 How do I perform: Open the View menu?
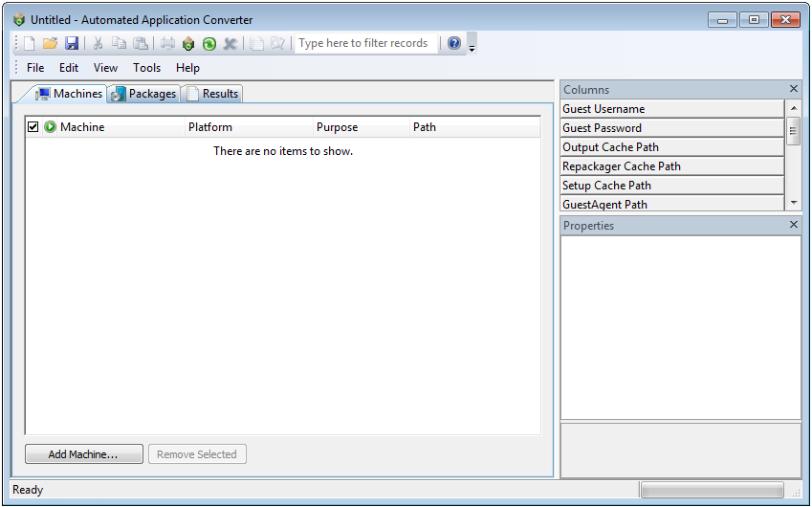(x=105, y=68)
